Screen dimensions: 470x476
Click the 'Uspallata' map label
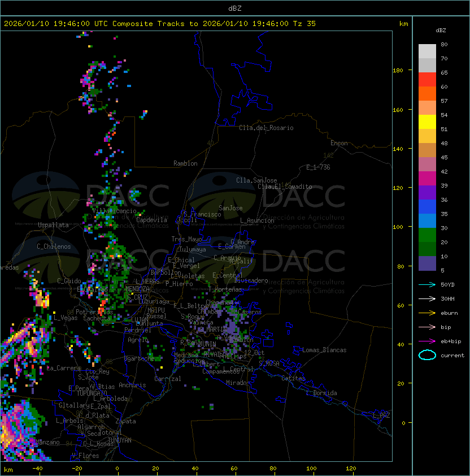[54, 225]
